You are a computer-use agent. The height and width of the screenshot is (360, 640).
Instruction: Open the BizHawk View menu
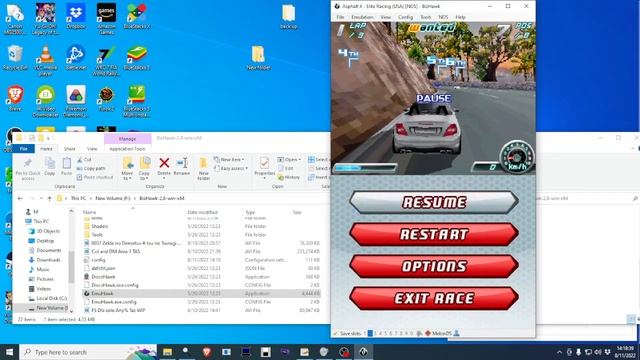(385, 17)
